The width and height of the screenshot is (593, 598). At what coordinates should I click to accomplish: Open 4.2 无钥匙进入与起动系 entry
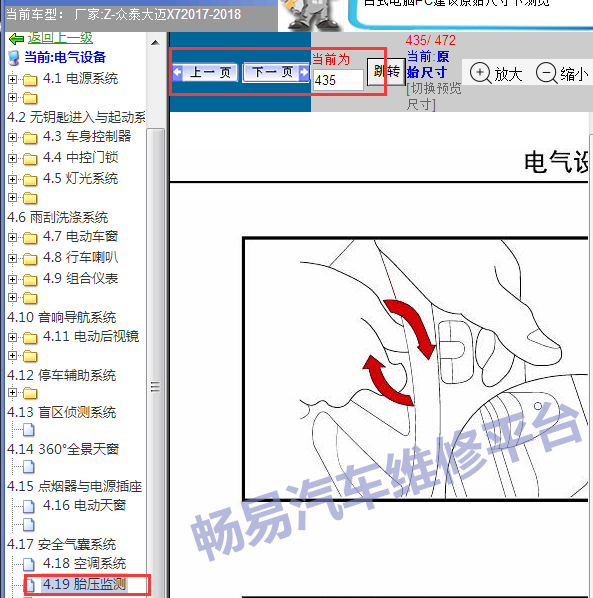point(76,117)
